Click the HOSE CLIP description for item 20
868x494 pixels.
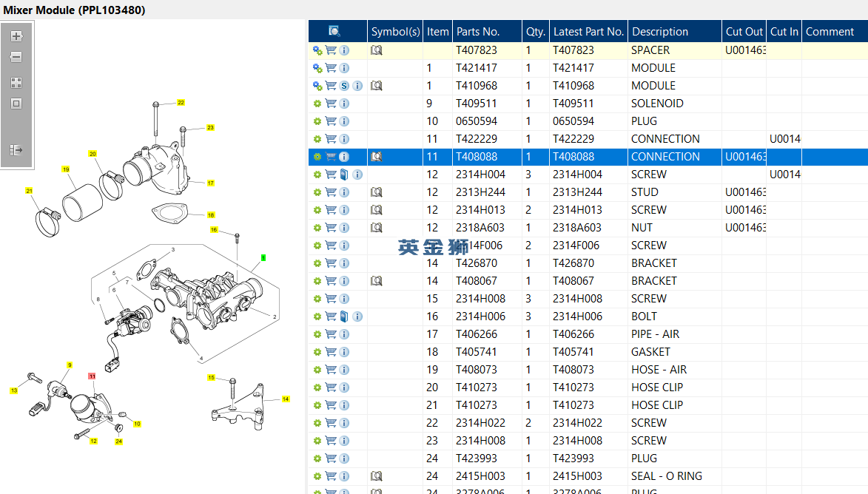click(657, 388)
